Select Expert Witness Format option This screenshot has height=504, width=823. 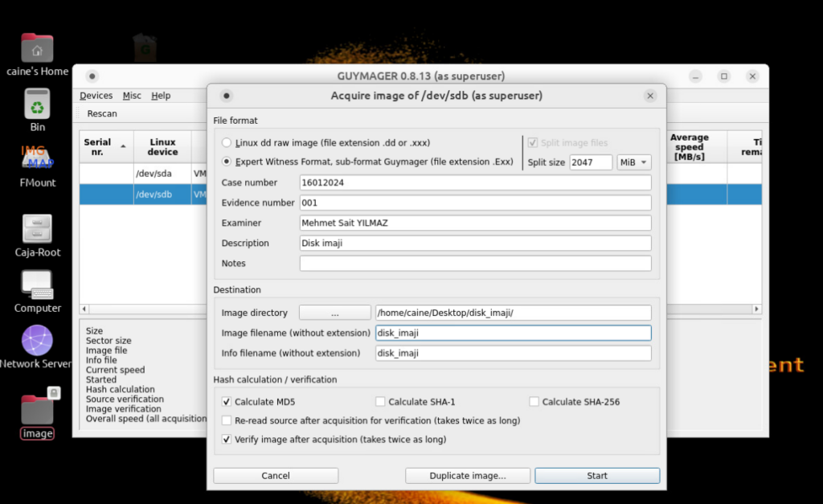tap(226, 162)
